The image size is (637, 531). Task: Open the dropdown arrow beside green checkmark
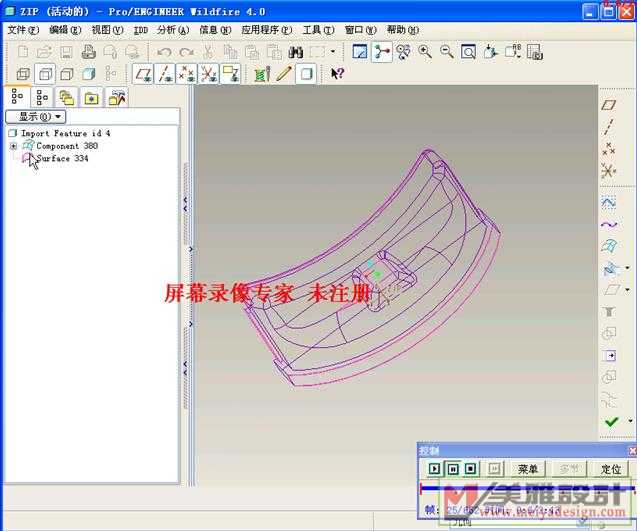[630, 421]
